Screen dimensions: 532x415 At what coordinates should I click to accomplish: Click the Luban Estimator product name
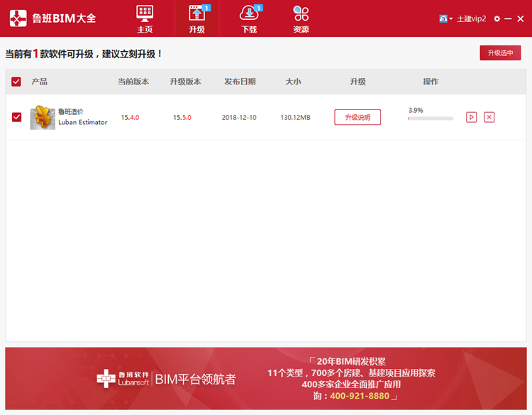point(83,122)
